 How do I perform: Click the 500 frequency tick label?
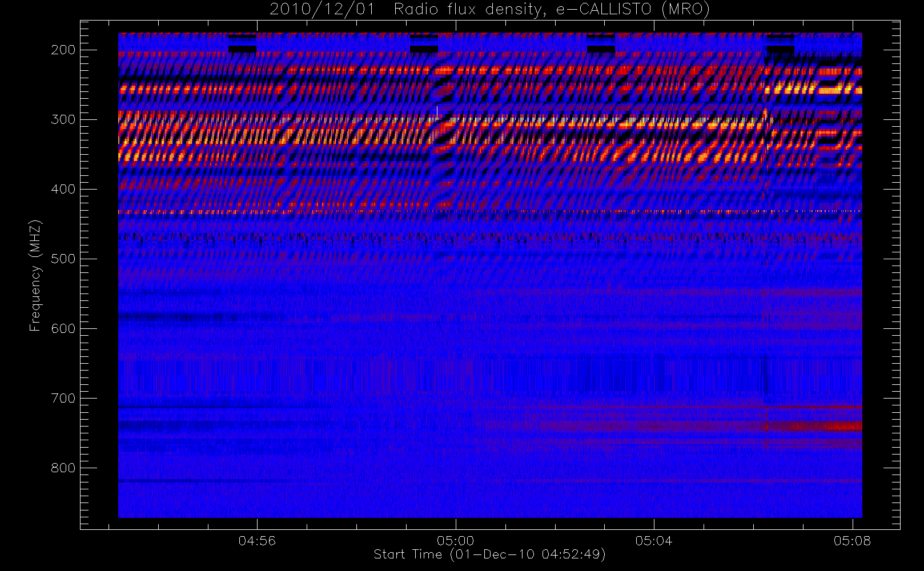click(63, 259)
